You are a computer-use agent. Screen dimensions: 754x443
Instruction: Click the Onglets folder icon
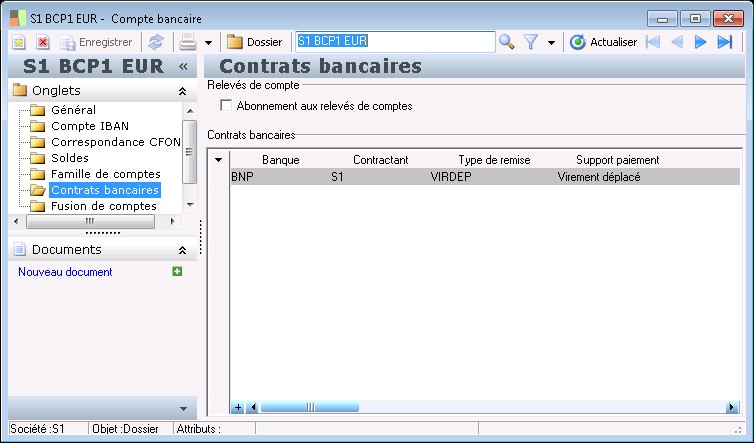pos(20,90)
